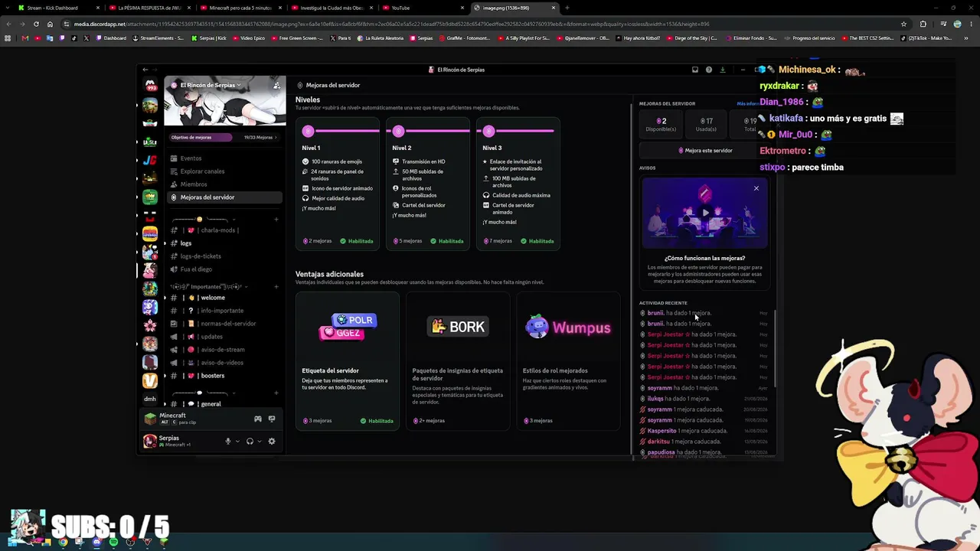
Task: Click the Disponible(s) boosts counter
Action: 661,125
